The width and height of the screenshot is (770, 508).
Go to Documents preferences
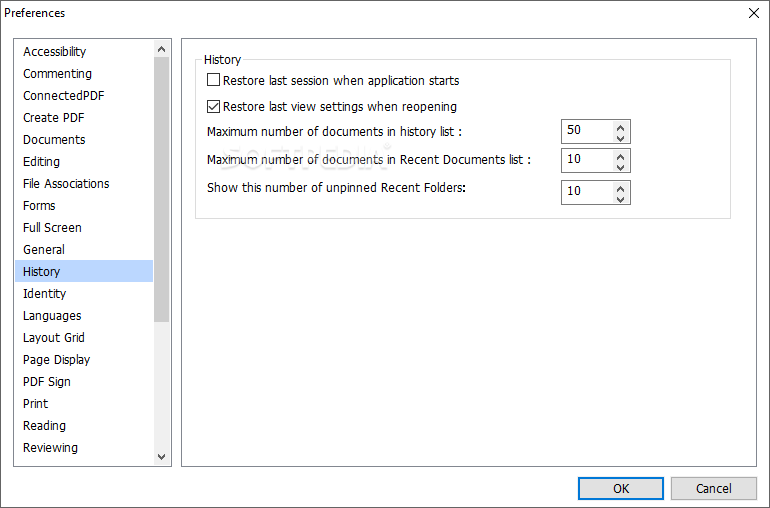(84, 140)
